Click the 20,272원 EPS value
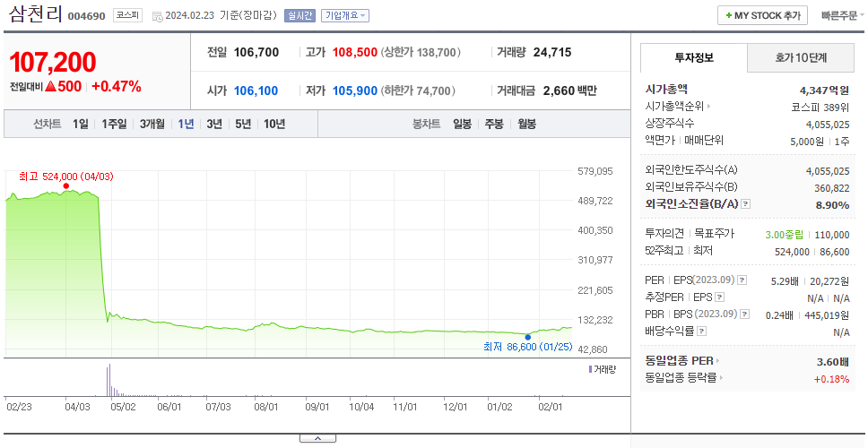Image resolution: width=868 pixels, height=448 pixels. [x=829, y=281]
